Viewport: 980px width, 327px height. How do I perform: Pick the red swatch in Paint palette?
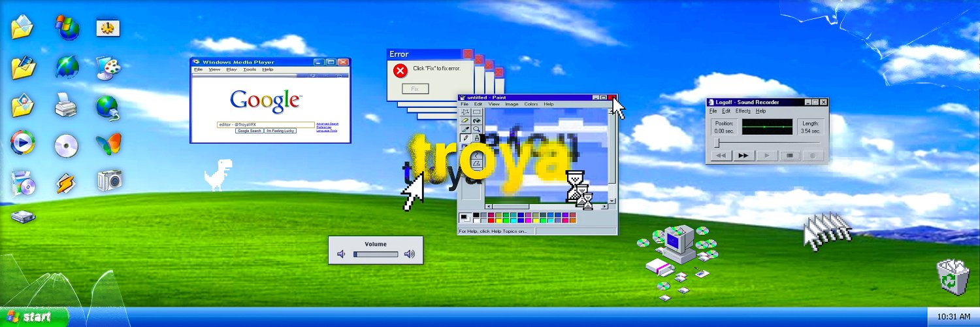[x=491, y=220]
